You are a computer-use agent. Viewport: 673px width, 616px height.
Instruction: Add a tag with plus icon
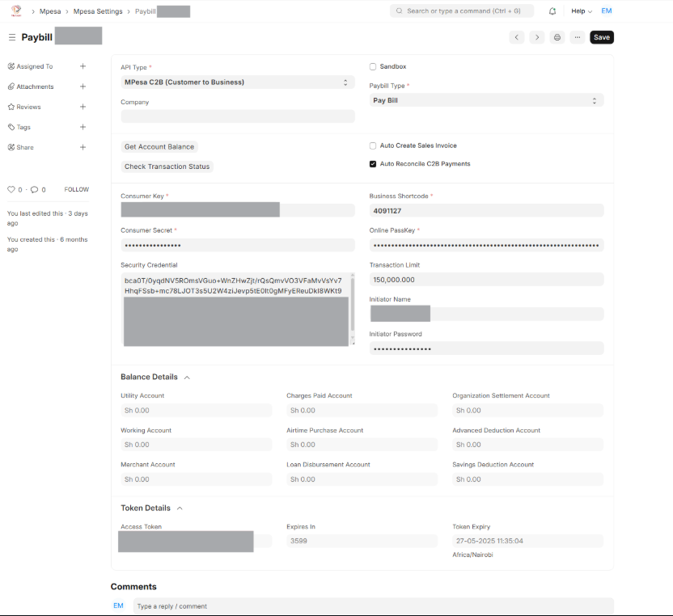click(x=83, y=127)
